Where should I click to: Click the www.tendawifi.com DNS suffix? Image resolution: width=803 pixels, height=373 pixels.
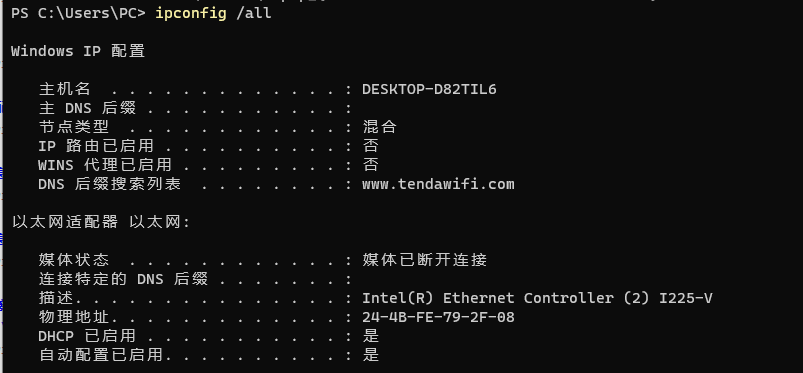438,184
